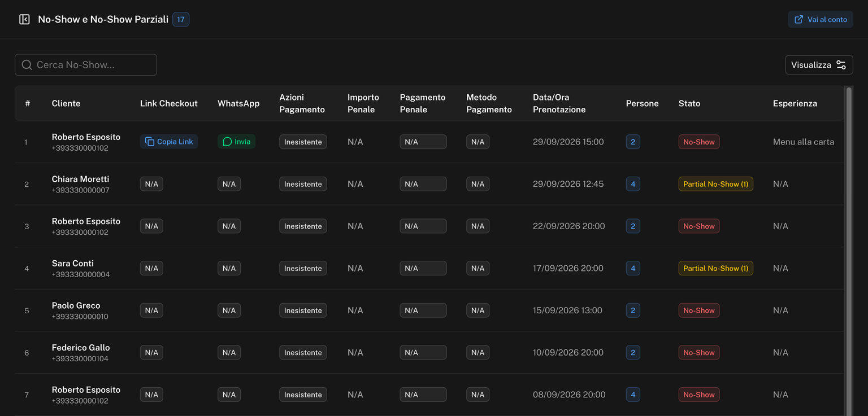
Task: Open the Visualizza view options
Action: tap(819, 65)
